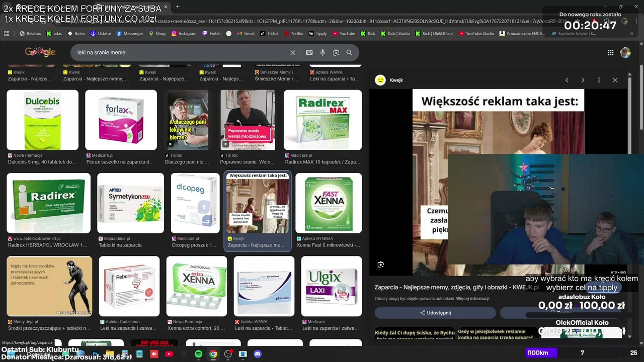Show previous image in preview panel

point(567,80)
